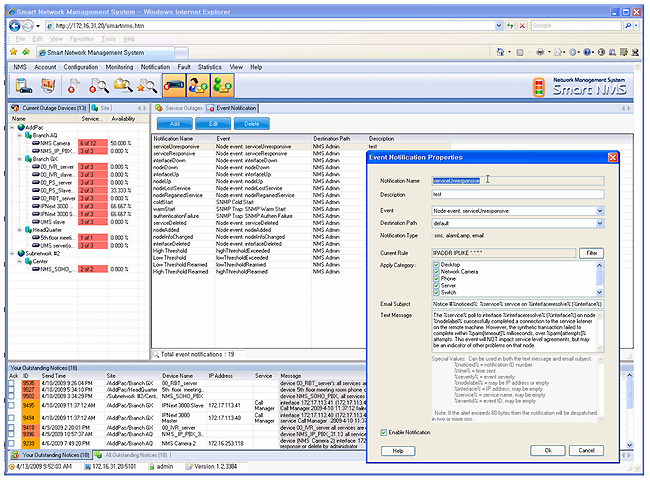Go back with the browser Back arrow
650x482 pixels.
pos(15,26)
